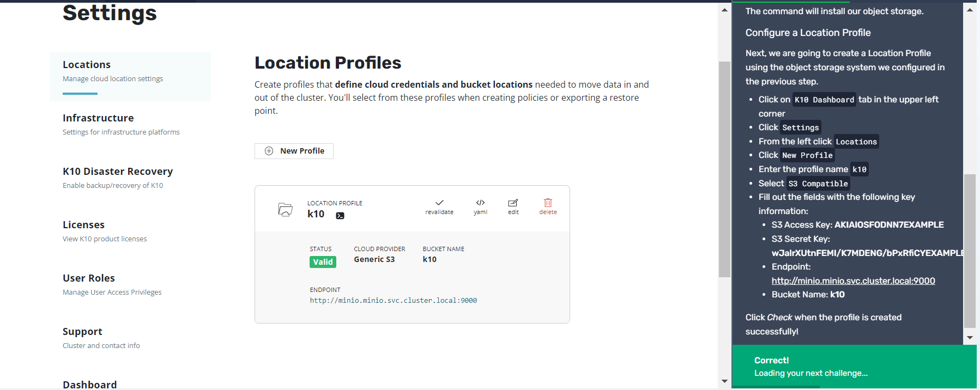Open the Locations settings section
980x390 pixels.
(x=130, y=77)
